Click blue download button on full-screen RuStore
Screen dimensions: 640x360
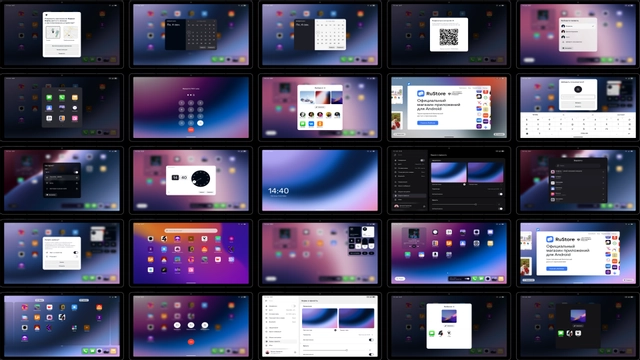(x=427, y=123)
